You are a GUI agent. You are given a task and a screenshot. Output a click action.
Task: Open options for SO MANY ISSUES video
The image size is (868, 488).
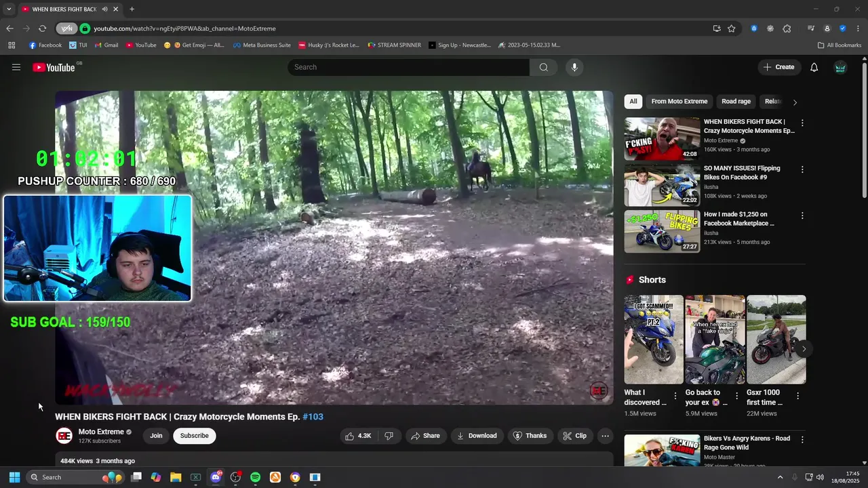point(802,169)
